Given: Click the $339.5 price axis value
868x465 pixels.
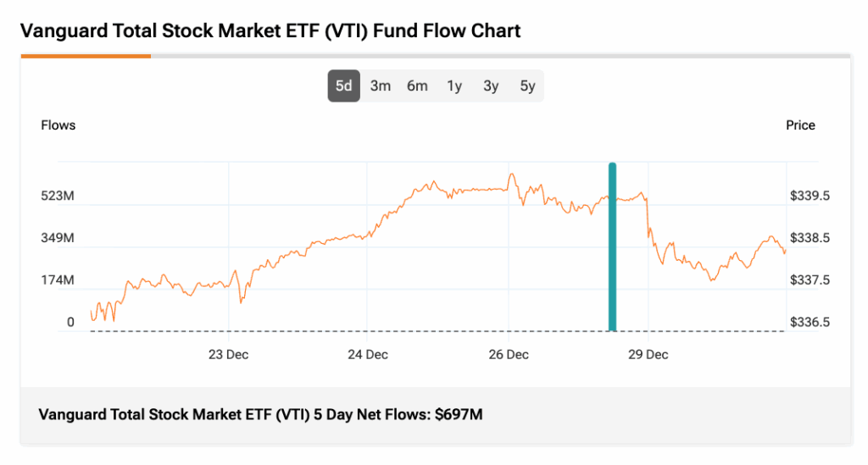Looking at the screenshot, I should coord(810,196).
